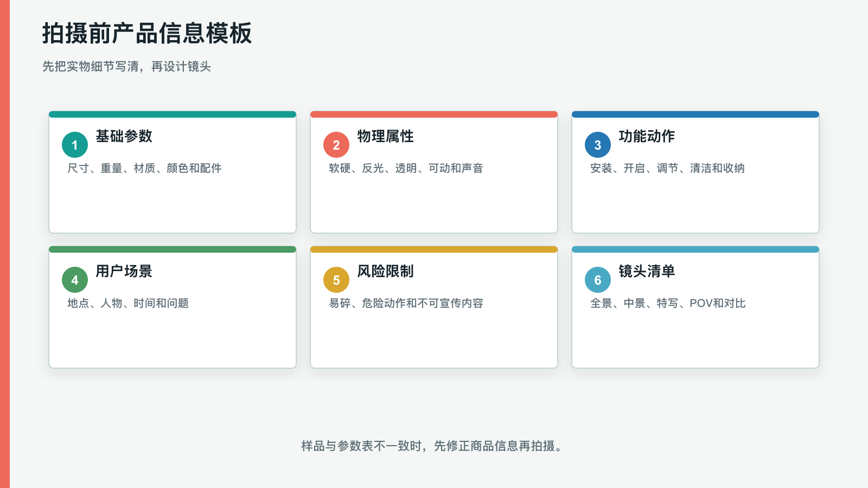Select text 安装、开启、调节、清洁和收纳

667,168
